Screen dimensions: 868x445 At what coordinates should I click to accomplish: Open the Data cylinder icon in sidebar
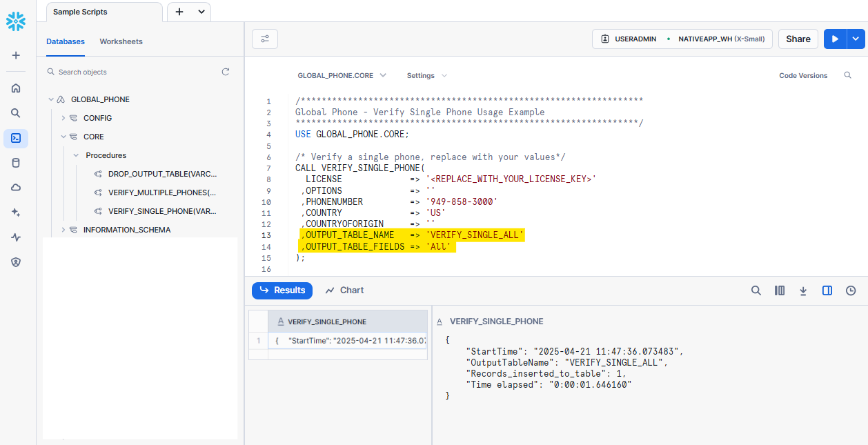click(x=16, y=163)
